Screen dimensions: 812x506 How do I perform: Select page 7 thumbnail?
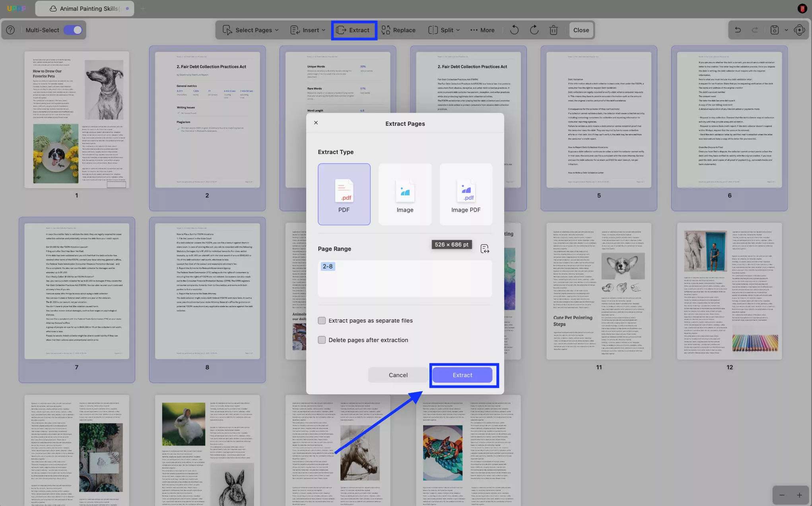77,291
